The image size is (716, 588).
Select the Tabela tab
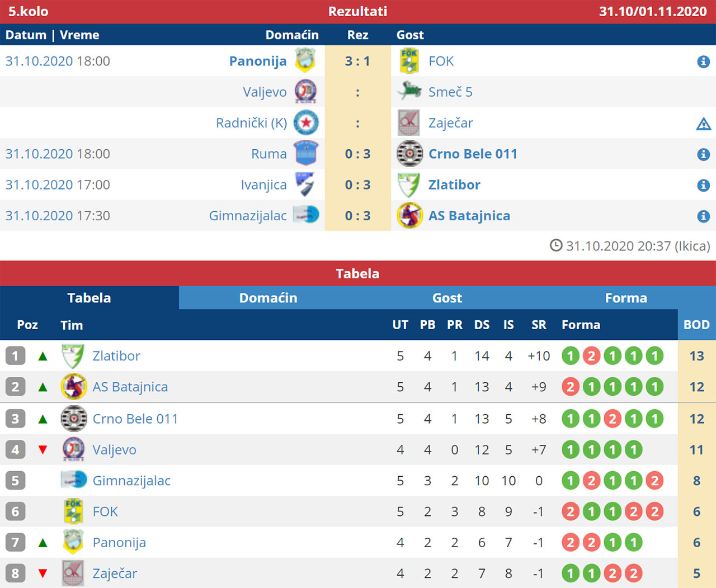click(x=89, y=298)
